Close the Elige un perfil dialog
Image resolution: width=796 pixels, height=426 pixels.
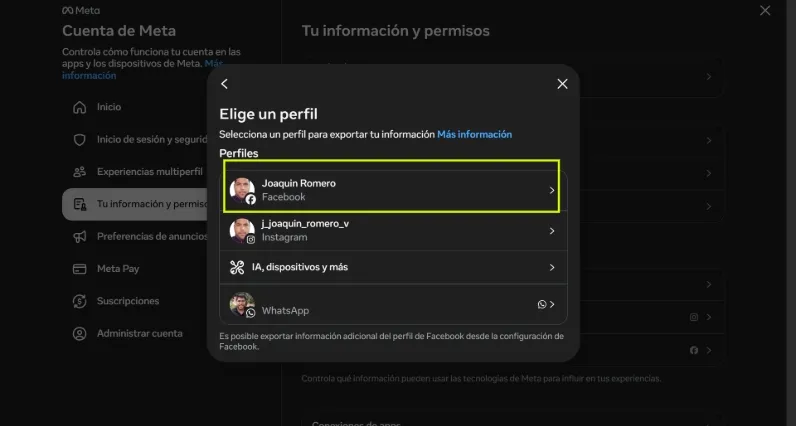pos(562,84)
